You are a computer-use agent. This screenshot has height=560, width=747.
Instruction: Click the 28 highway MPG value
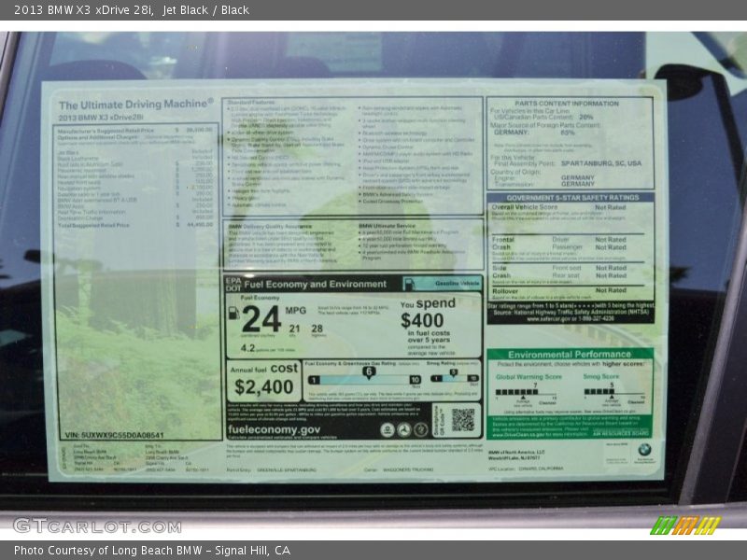tap(317, 329)
